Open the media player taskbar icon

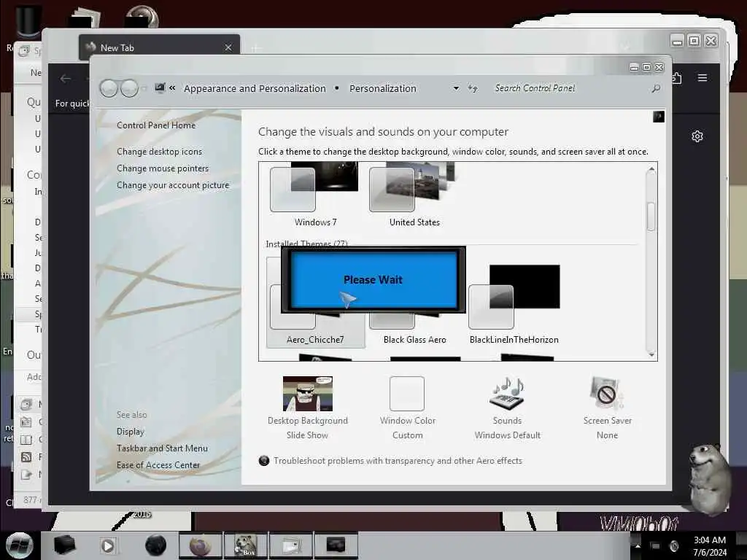pyautogui.click(x=108, y=545)
